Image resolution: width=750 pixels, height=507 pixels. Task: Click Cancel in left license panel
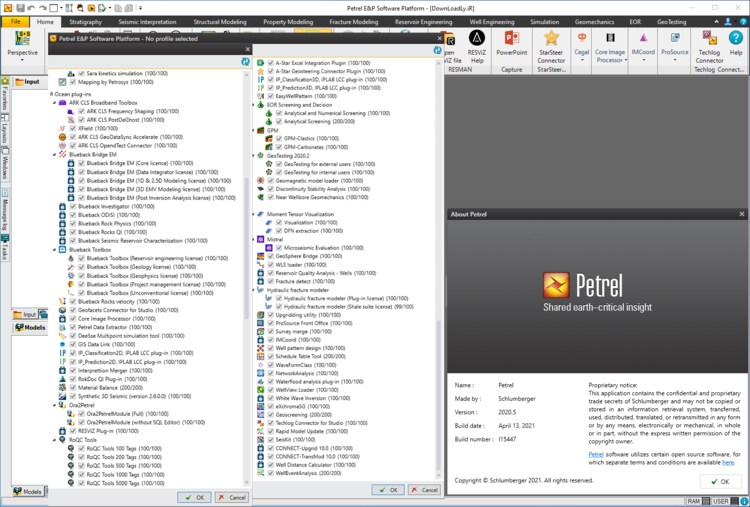pos(232,497)
